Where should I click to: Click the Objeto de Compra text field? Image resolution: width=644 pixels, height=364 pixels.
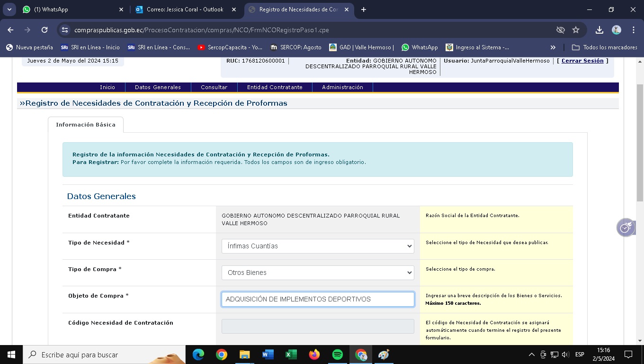318,299
